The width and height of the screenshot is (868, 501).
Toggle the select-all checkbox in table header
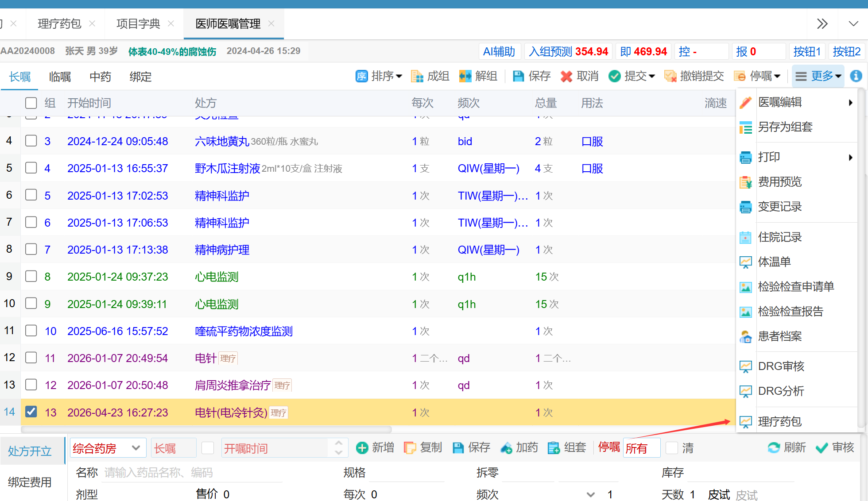pos(31,103)
